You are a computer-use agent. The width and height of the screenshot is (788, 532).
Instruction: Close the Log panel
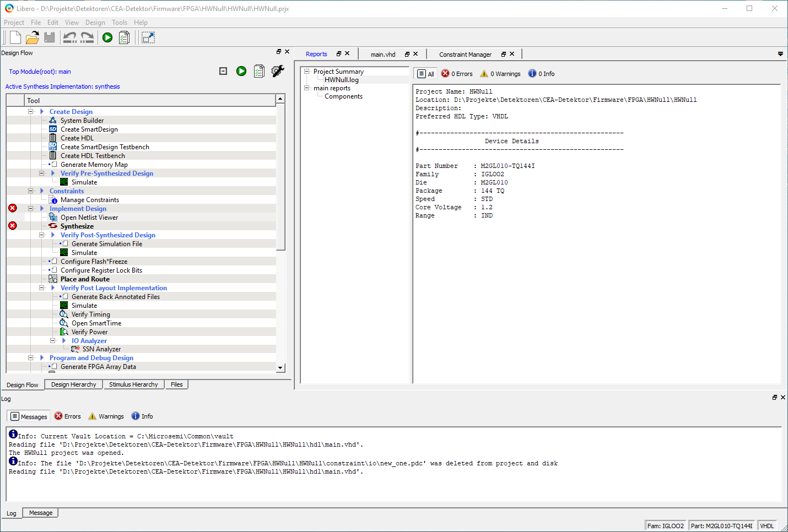pyautogui.click(x=783, y=397)
